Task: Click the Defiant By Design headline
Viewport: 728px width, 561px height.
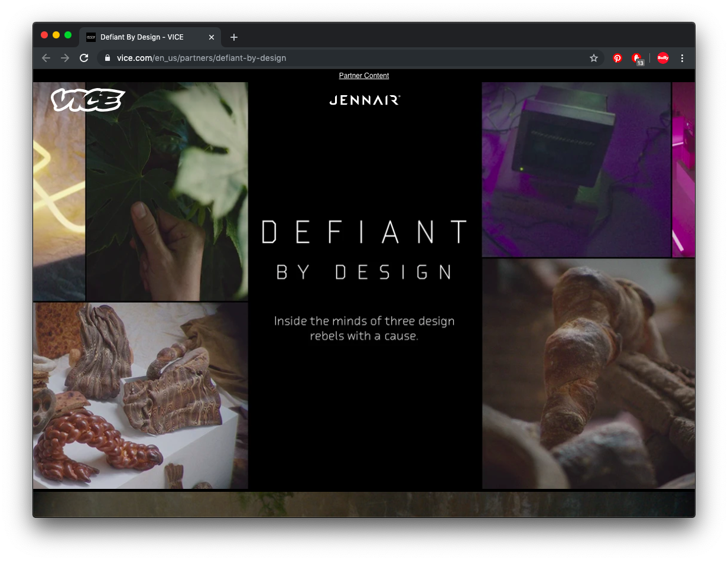Action: pos(365,249)
